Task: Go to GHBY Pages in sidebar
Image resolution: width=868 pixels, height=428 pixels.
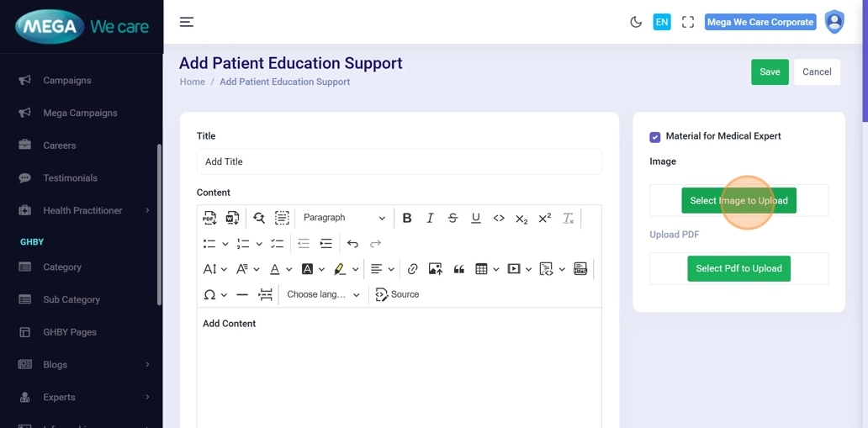Action: [69, 332]
